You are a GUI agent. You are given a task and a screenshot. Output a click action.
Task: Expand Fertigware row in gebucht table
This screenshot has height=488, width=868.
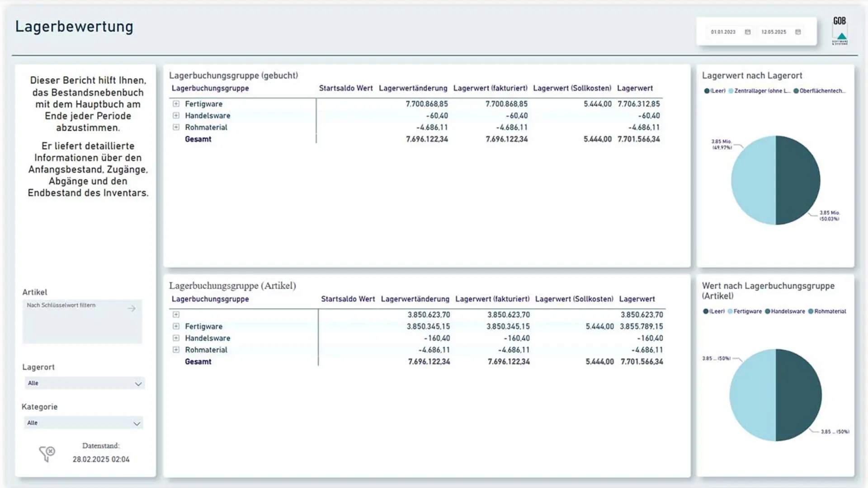176,104
